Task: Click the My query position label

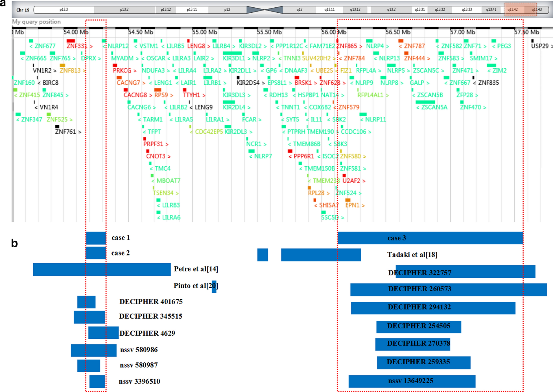Action: tap(36, 22)
